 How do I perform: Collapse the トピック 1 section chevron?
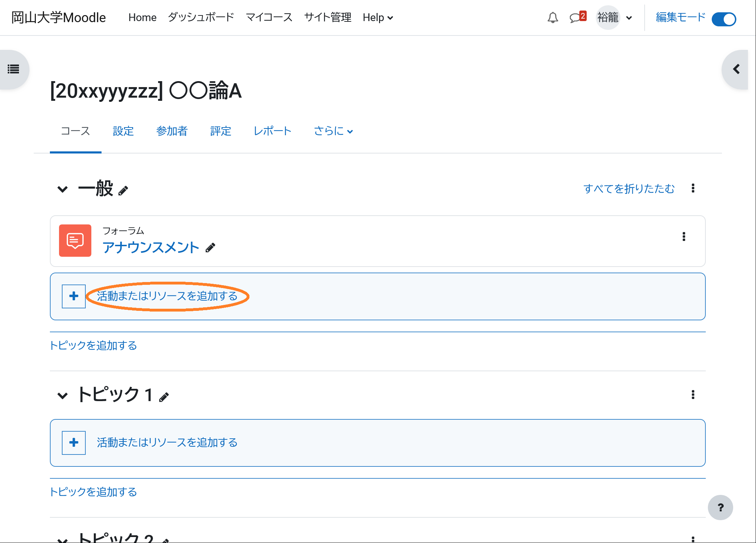(x=63, y=396)
